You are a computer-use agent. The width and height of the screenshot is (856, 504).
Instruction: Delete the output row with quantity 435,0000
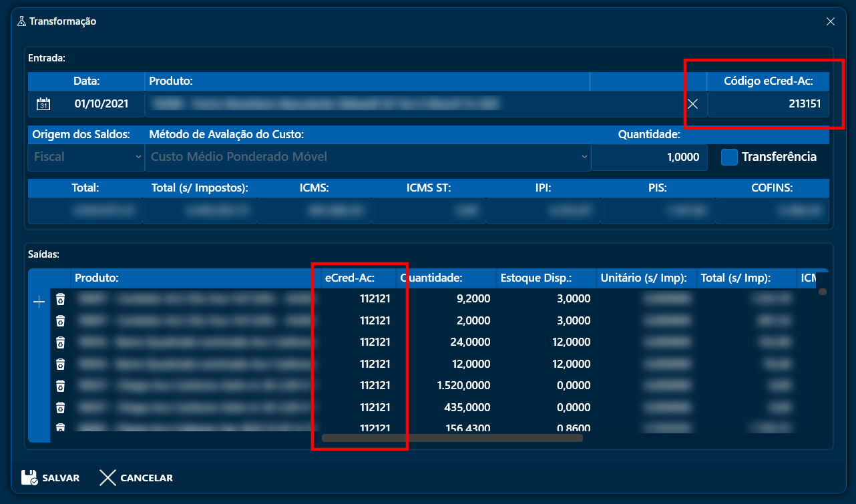[x=60, y=407]
